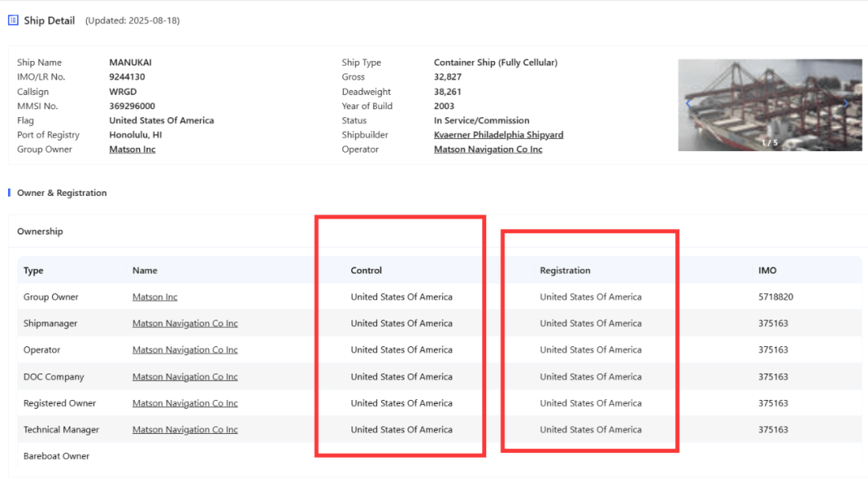Click the IMO column header
The height and width of the screenshot is (482, 868).
click(768, 271)
